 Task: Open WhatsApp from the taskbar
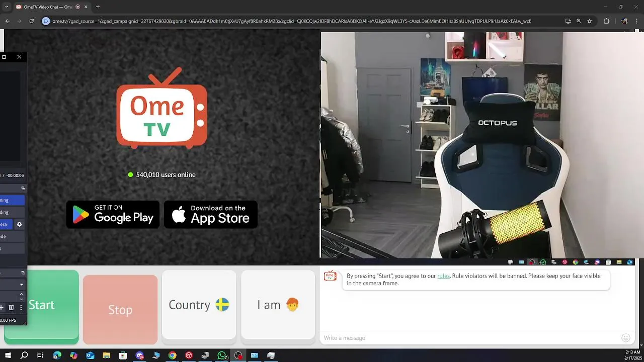222,355
